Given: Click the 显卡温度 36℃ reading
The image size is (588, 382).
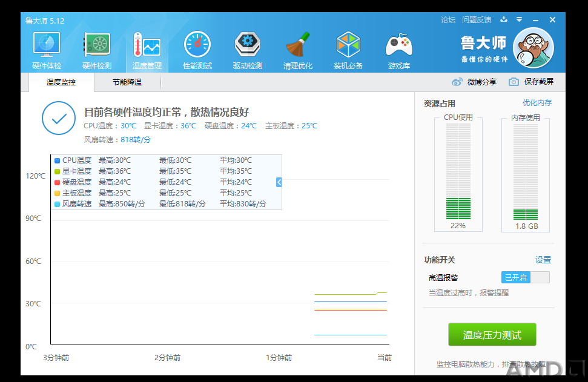Looking at the screenshot, I should tap(170, 126).
